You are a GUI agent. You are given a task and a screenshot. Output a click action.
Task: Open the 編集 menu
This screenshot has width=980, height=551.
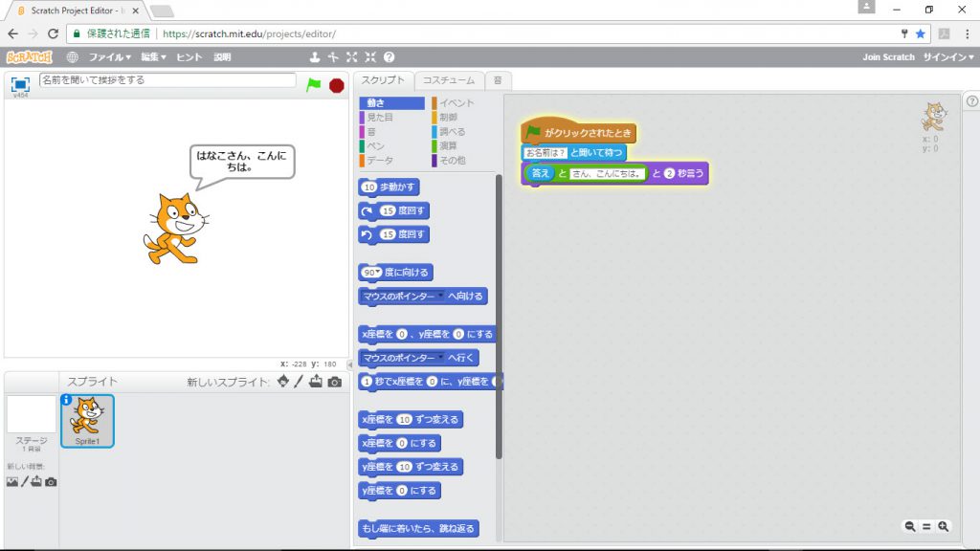click(153, 56)
